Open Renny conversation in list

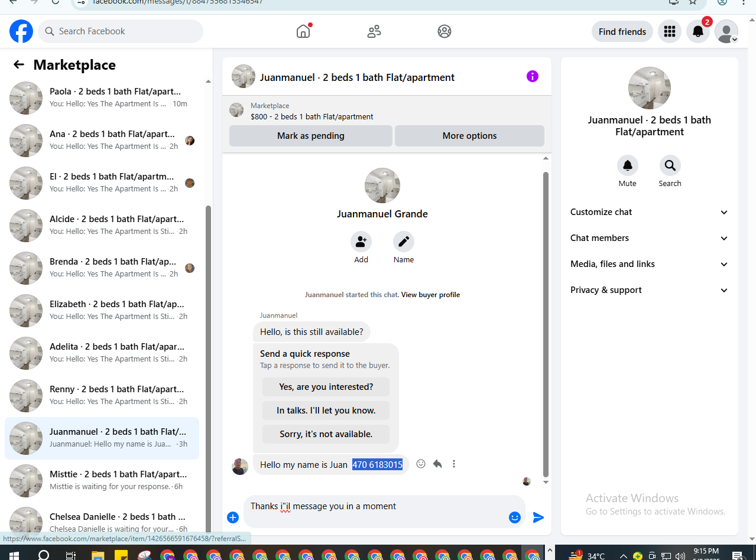(x=102, y=396)
